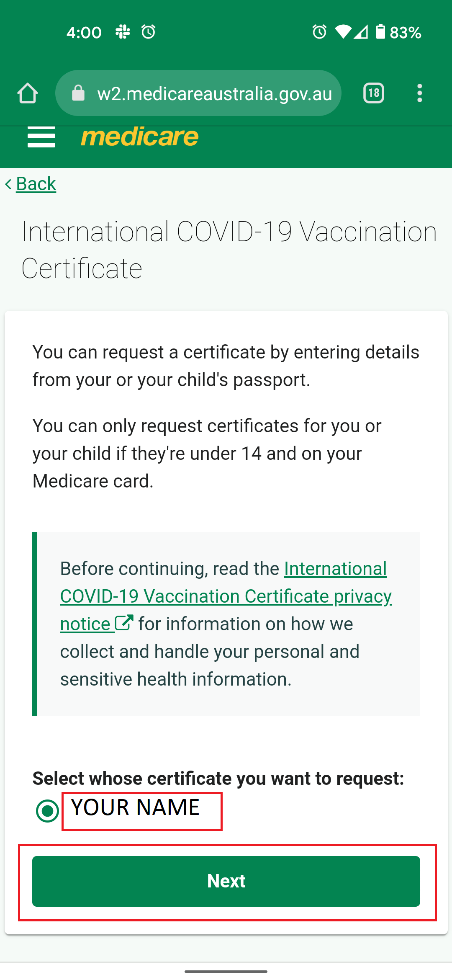
Task: Tap the Slack notification icon in status bar
Action: [123, 32]
